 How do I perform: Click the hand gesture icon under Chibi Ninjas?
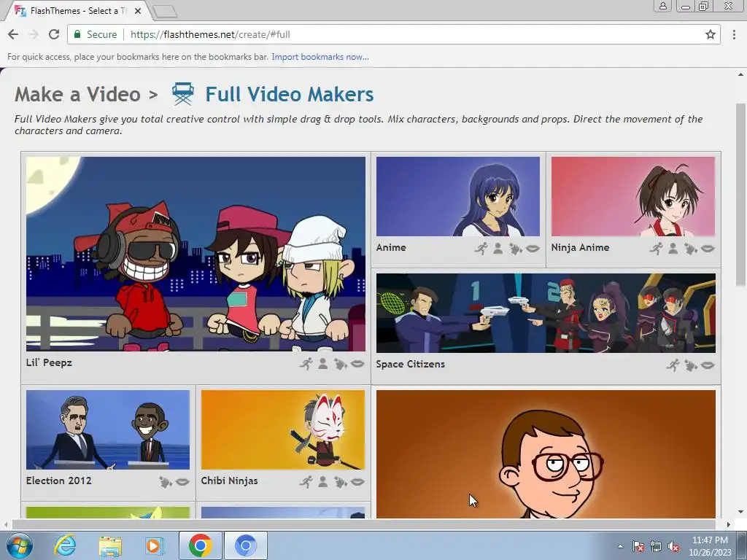[340, 483]
